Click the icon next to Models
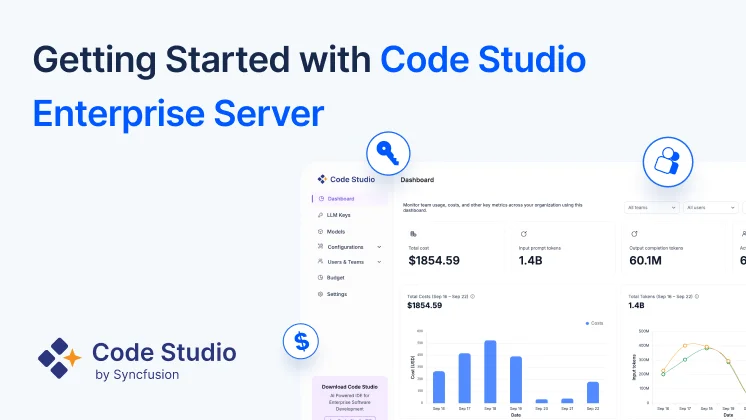This screenshot has width=746, height=420. [x=320, y=232]
